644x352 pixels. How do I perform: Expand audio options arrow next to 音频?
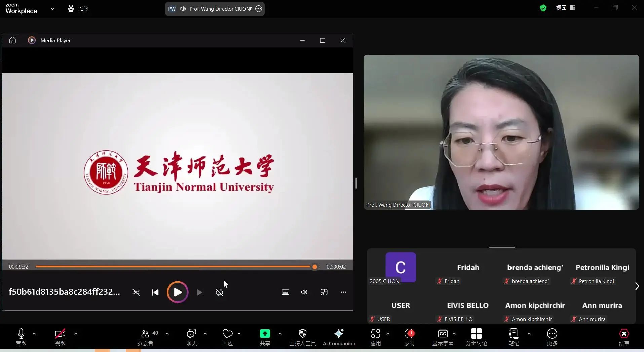pos(34,334)
